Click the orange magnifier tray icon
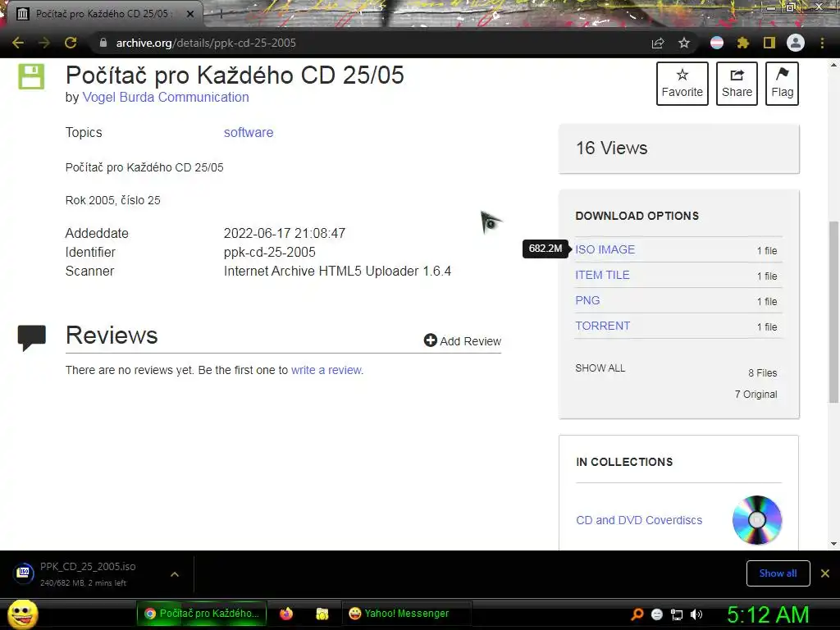The image size is (840, 630). pos(637,614)
